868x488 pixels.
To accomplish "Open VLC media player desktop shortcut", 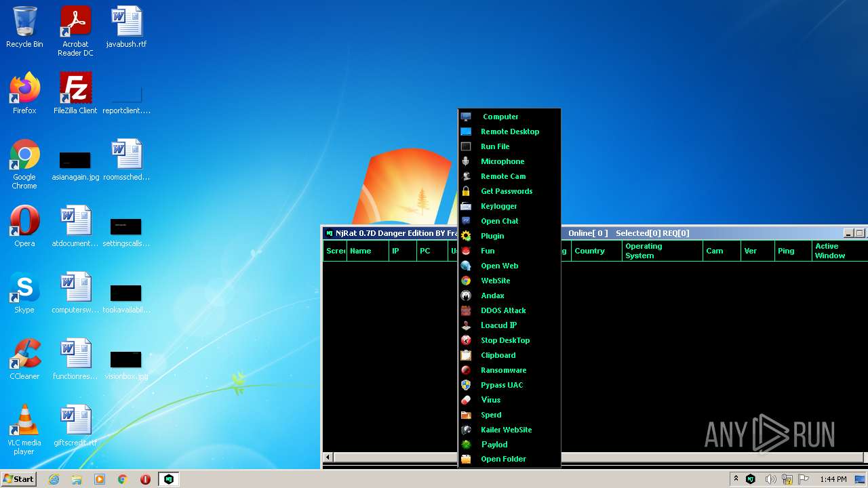I will (x=24, y=430).
